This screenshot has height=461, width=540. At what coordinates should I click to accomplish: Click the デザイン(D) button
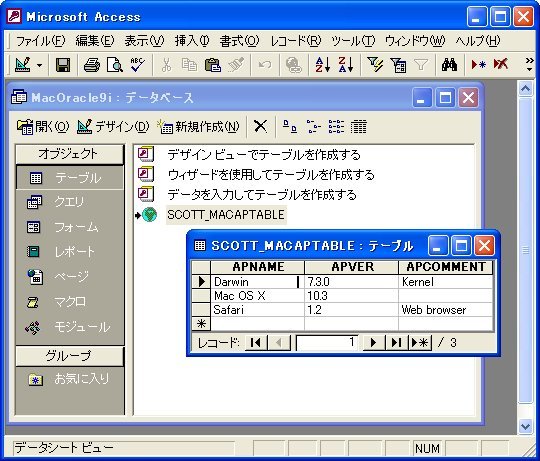(x=113, y=127)
